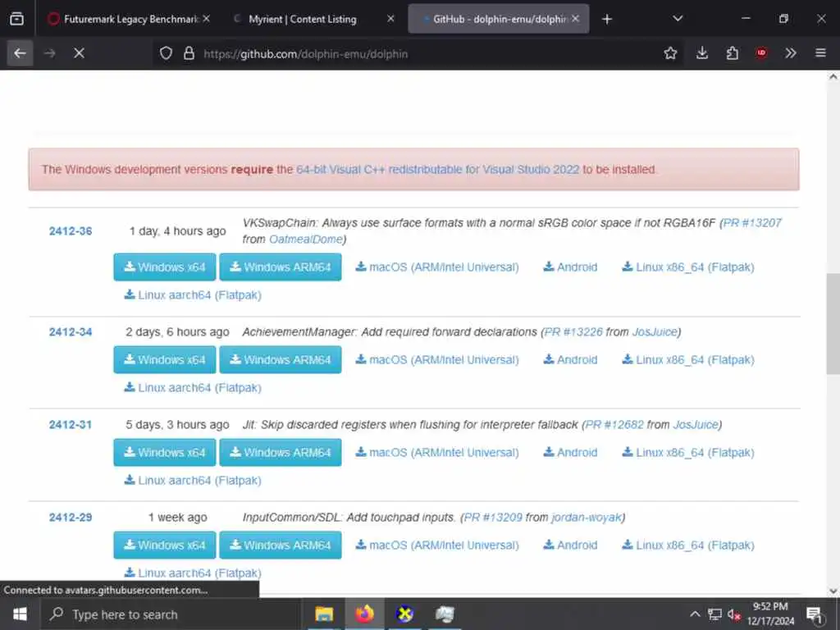Open build 2412-29 version link
Screen dimensions: 840x630
point(71,517)
